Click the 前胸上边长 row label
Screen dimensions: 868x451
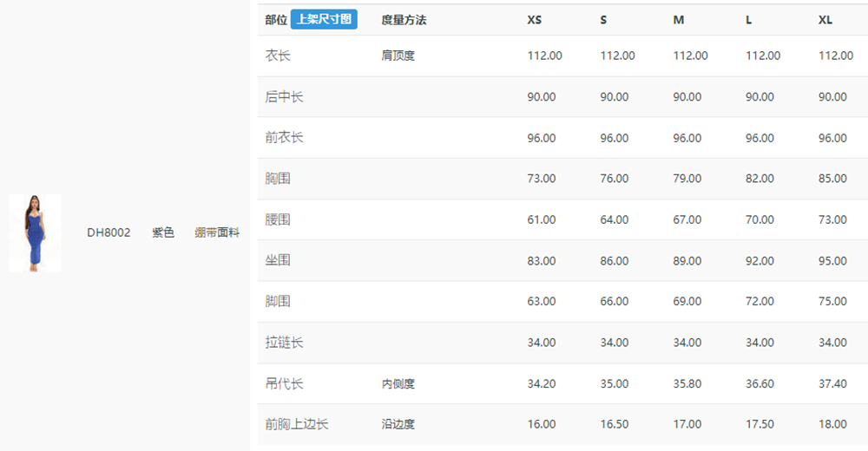pyautogui.click(x=297, y=424)
